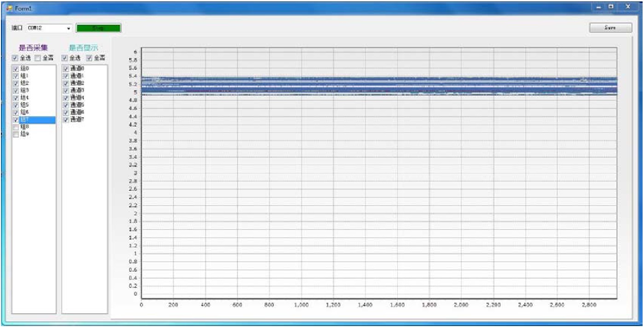Screen dimensions: 644x327
Task: Uncheck 组1 in the acquisition list
Action: point(16,76)
